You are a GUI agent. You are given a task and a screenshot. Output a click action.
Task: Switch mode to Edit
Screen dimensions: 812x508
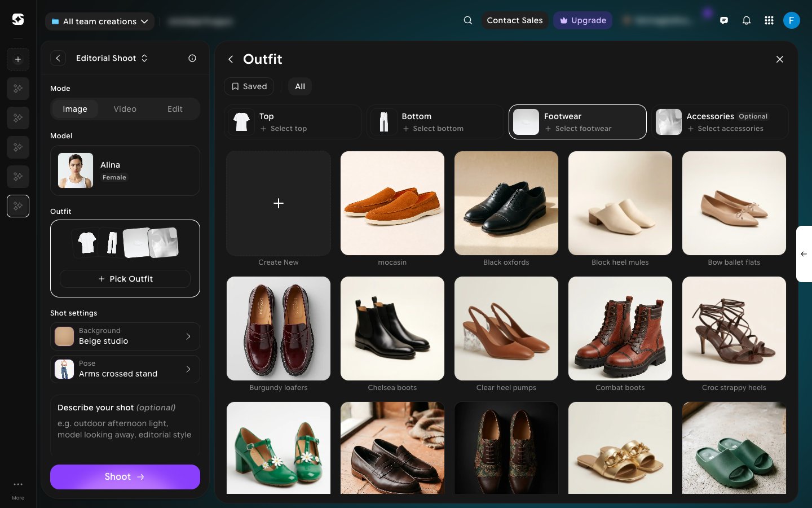(x=175, y=109)
